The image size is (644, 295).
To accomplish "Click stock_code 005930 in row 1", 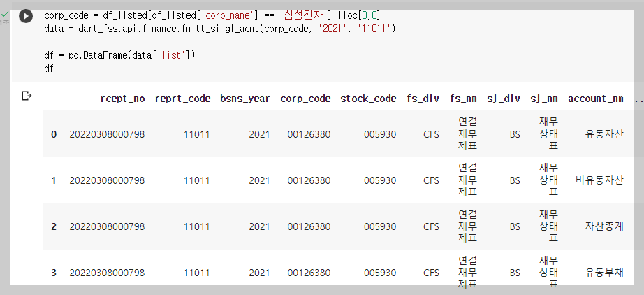I will pyautogui.click(x=380, y=180).
